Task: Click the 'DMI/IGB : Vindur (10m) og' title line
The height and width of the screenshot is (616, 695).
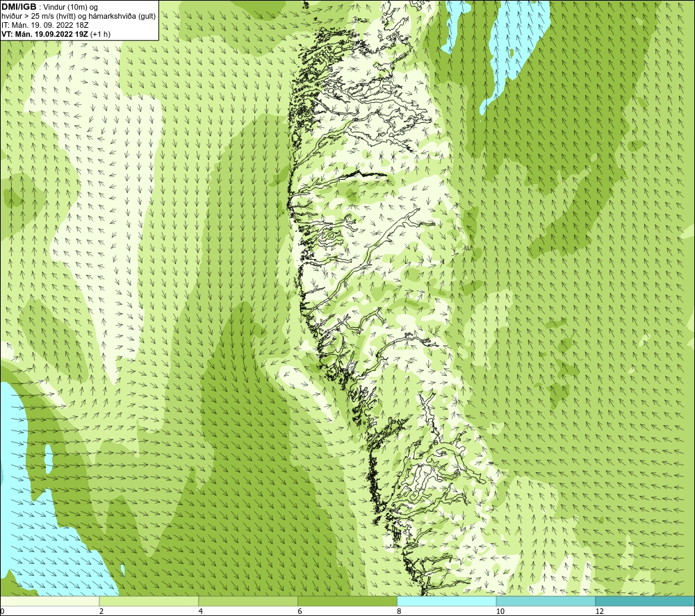Action: click(49, 7)
